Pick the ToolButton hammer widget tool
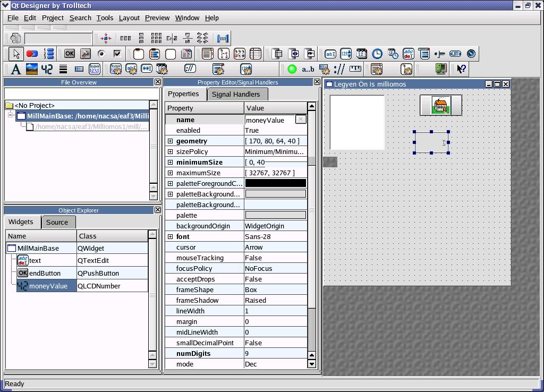This screenshot has height=392, width=544. click(86, 54)
